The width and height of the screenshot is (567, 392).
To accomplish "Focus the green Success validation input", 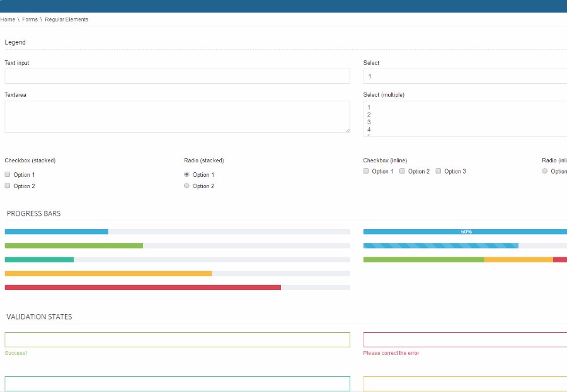I will [x=177, y=340].
